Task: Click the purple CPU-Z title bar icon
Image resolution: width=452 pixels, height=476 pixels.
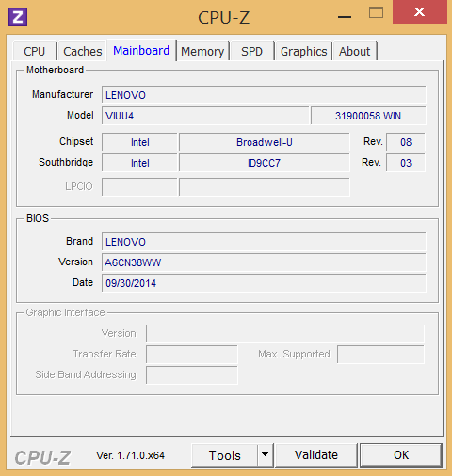Action: [x=18, y=17]
